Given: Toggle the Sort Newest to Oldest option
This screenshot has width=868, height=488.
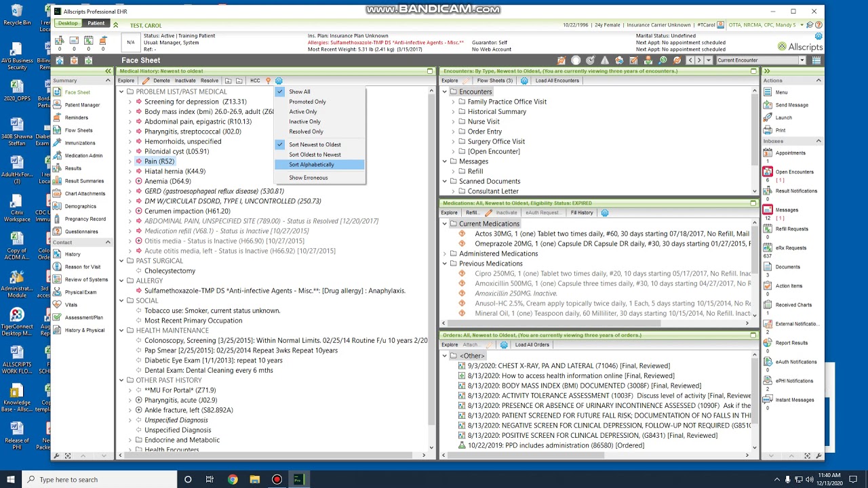Looking at the screenshot, I should (315, 144).
